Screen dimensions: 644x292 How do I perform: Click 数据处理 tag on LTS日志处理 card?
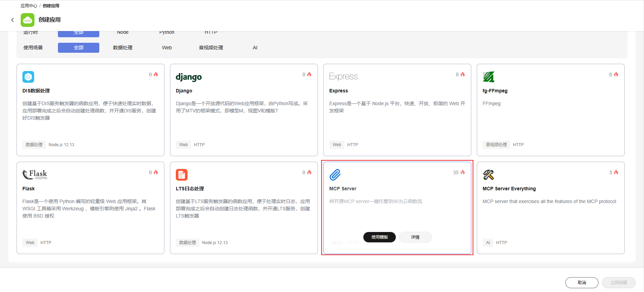pyautogui.click(x=188, y=243)
